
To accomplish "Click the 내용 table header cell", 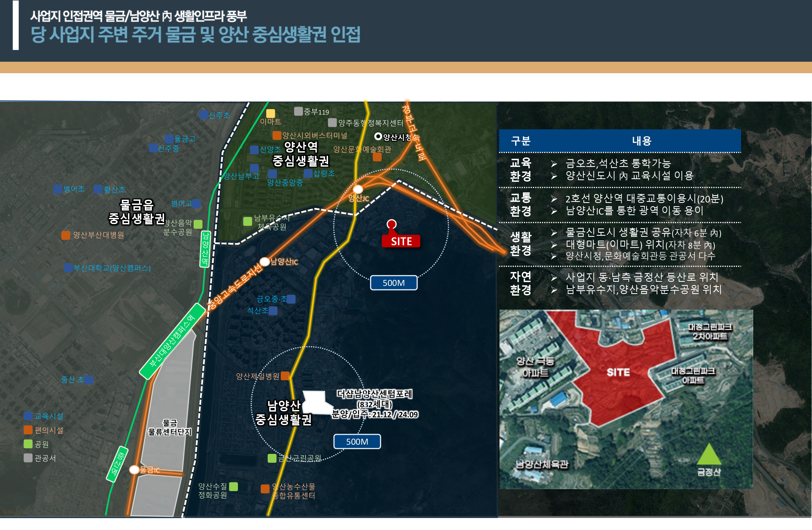I will coord(641,141).
